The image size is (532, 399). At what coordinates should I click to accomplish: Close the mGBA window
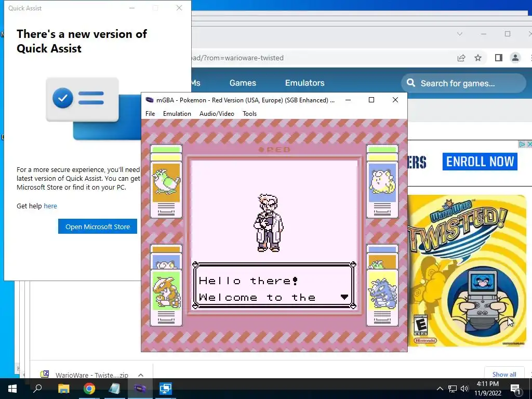pos(395,100)
